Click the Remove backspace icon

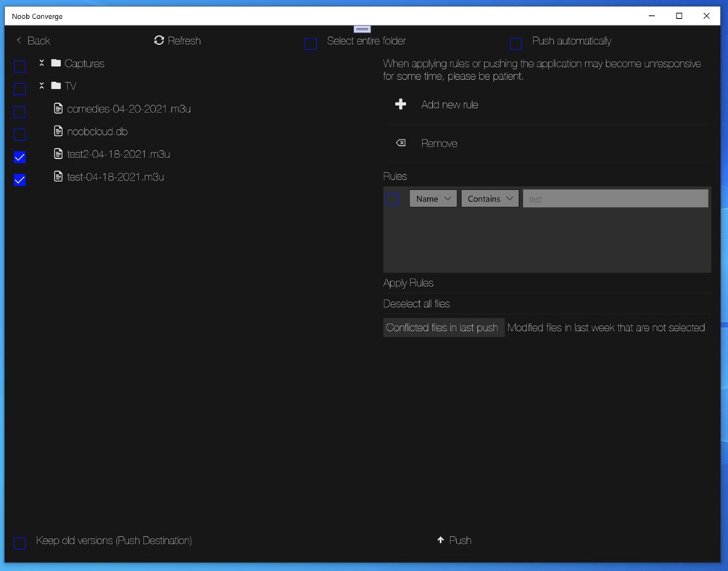401,142
